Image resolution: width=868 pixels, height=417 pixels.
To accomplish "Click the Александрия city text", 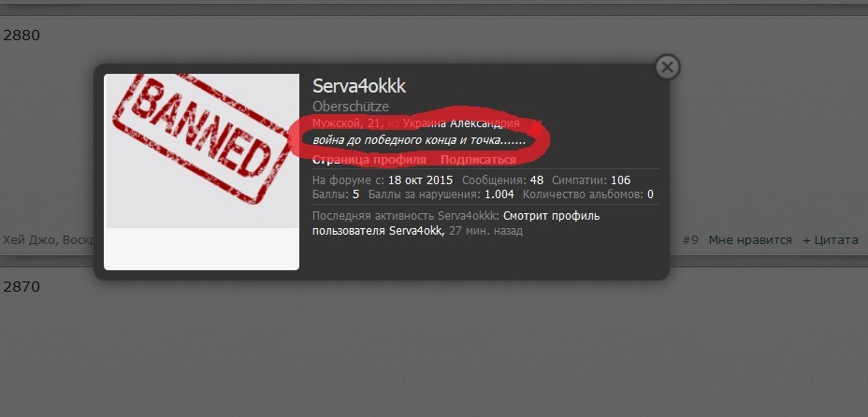I will point(485,123).
